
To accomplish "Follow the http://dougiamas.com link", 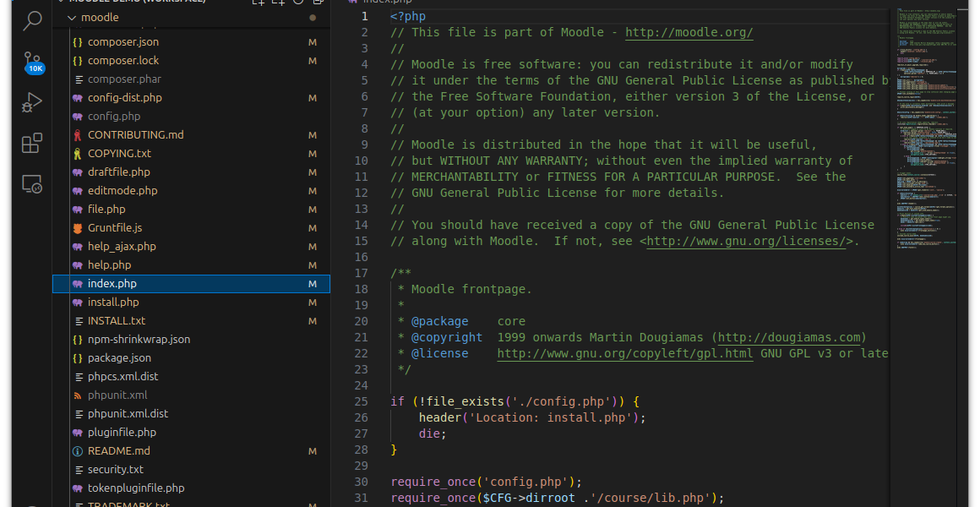I will [x=789, y=338].
